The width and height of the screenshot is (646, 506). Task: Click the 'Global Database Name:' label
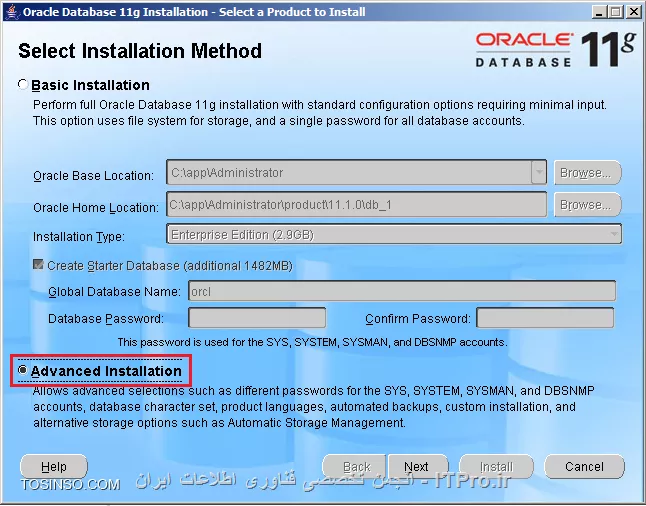(x=114, y=291)
